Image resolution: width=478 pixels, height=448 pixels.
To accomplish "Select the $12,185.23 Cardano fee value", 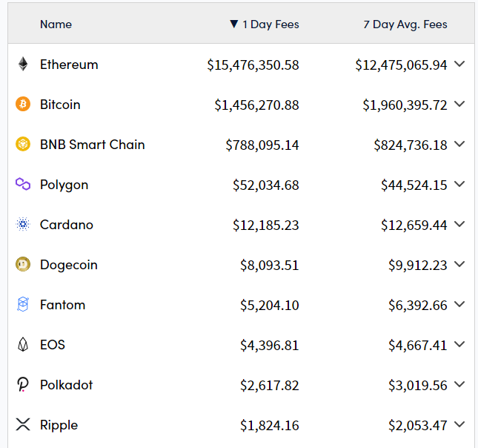I will click(266, 225).
